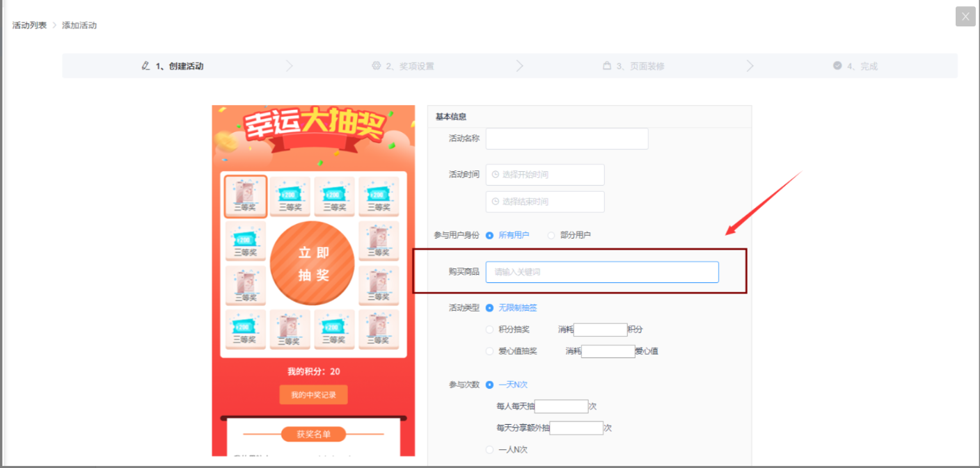Go to 活动列表 breadcrumb link

(x=29, y=25)
